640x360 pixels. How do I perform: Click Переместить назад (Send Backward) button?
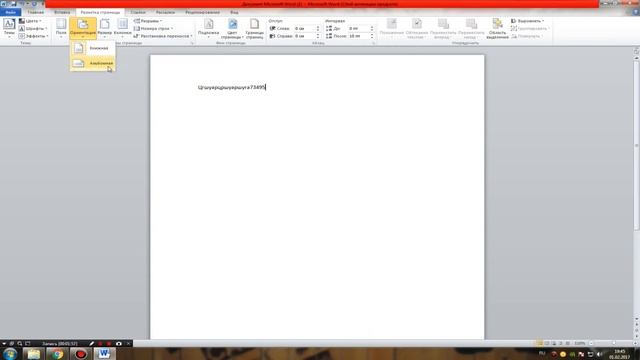pyautogui.click(x=471, y=29)
